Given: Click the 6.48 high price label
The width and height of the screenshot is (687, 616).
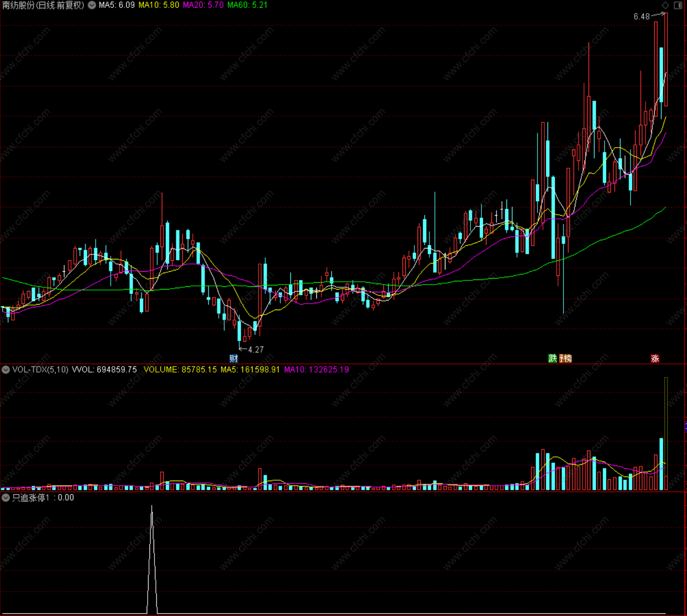Looking at the screenshot, I should pos(641,16).
